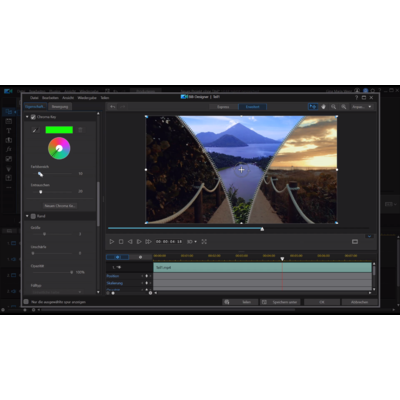Select the hand pan tool
This screenshot has width=400, height=400.
tap(323, 107)
